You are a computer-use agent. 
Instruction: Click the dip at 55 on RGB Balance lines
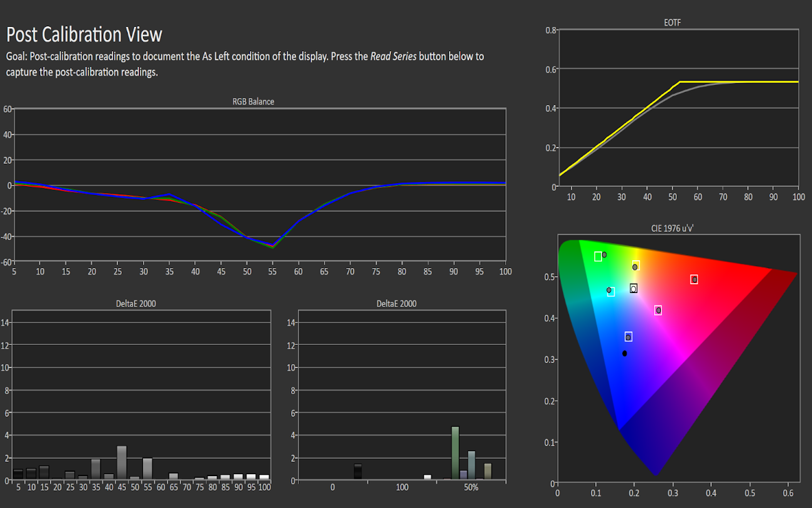(272, 246)
